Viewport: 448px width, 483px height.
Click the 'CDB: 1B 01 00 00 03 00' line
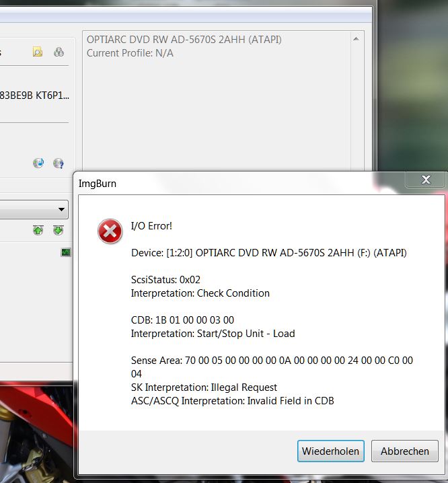[182, 320]
